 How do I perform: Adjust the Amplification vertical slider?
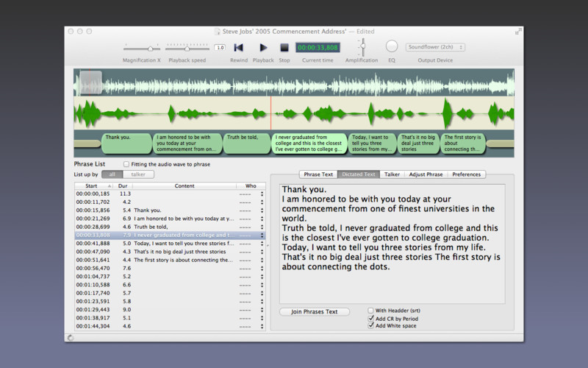coord(362,47)
